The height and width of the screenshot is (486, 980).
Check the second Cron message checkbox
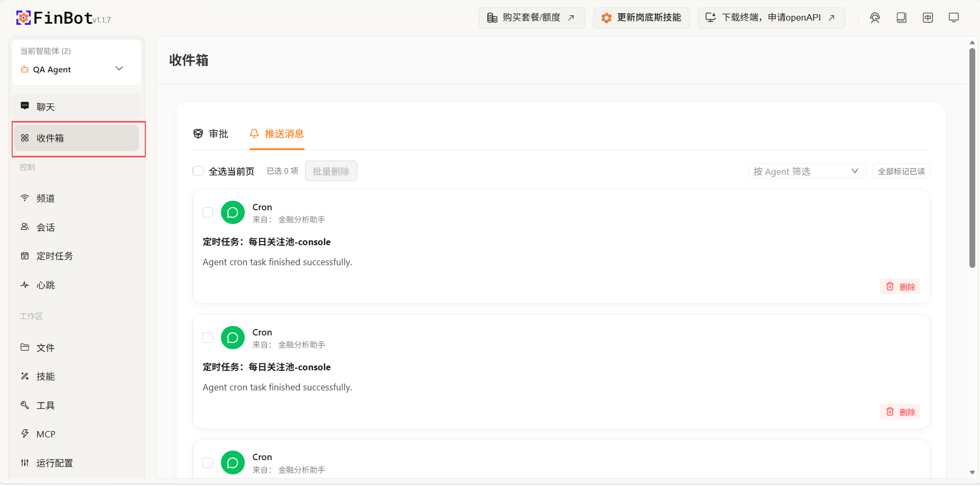click(x=208, y=338)
